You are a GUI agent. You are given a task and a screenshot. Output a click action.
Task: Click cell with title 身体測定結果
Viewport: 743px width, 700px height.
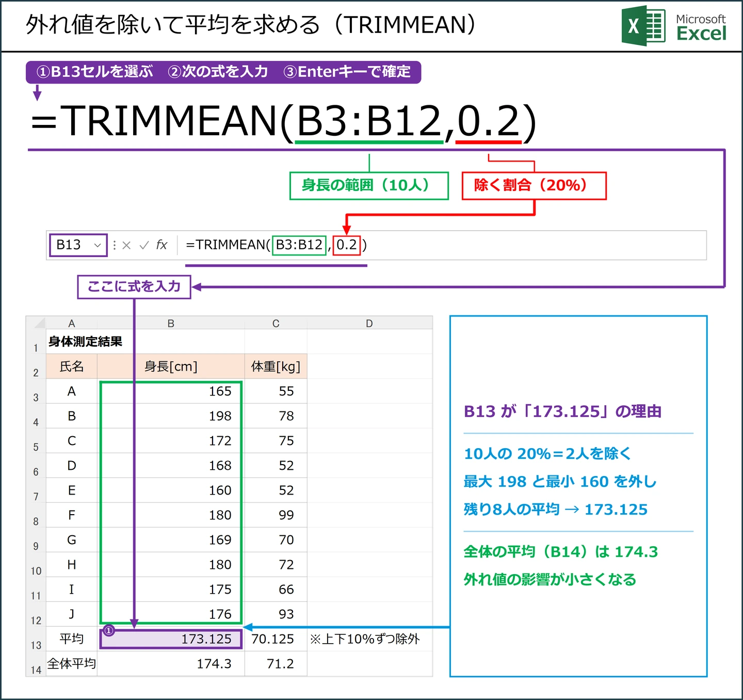tap(85, 342)
